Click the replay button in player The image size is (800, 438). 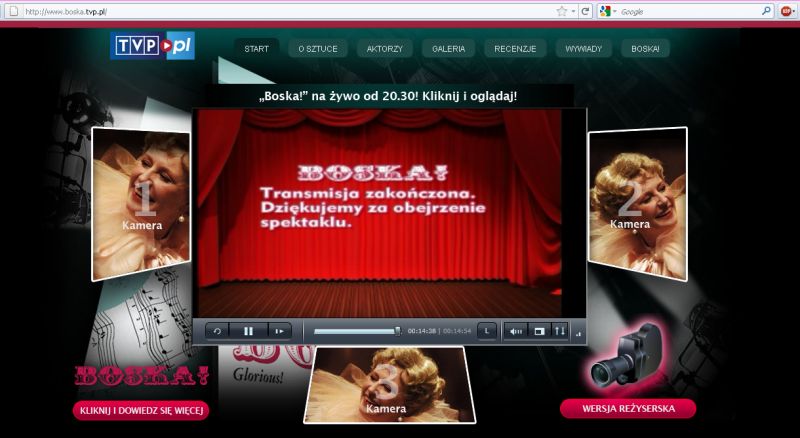tap(217, 331)
